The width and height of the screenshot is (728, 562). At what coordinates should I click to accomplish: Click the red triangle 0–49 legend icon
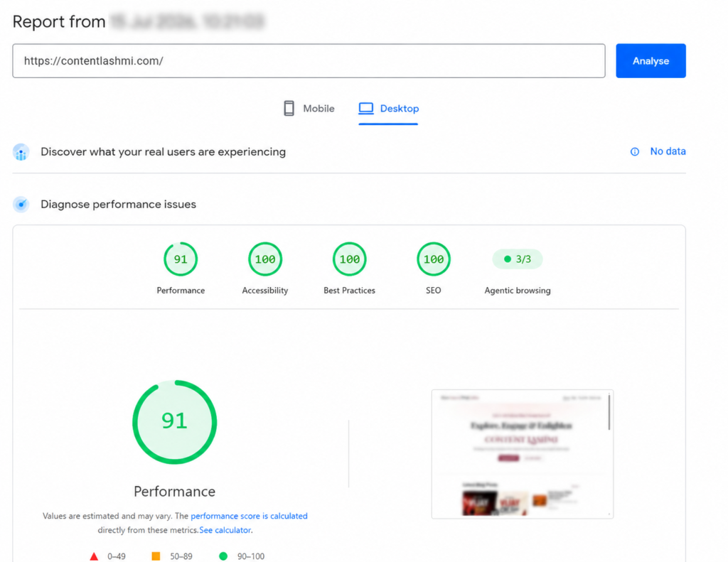[x=95, y=556]
